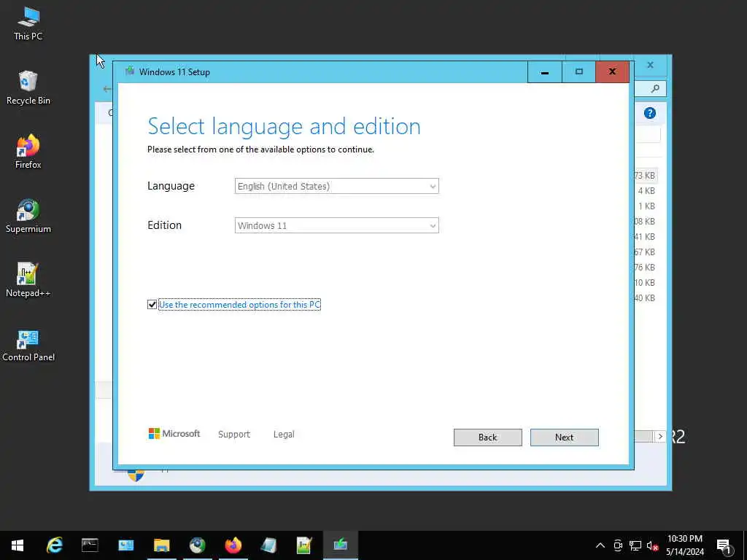
Task: Select This PC desktop icon
Action: tap(28, 23)
